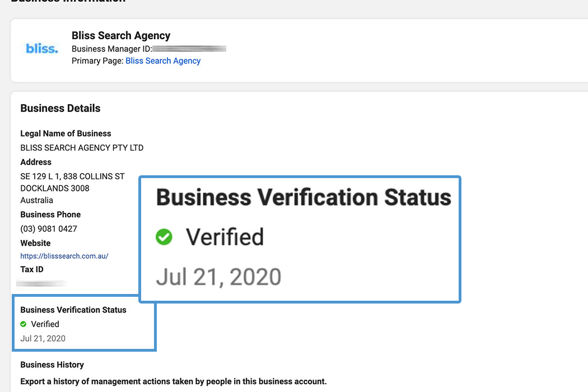Select address line 'SE 129 L 1, 838 COLLINS ST'
This screenshot has width=588, height=392.
[72, 176]
